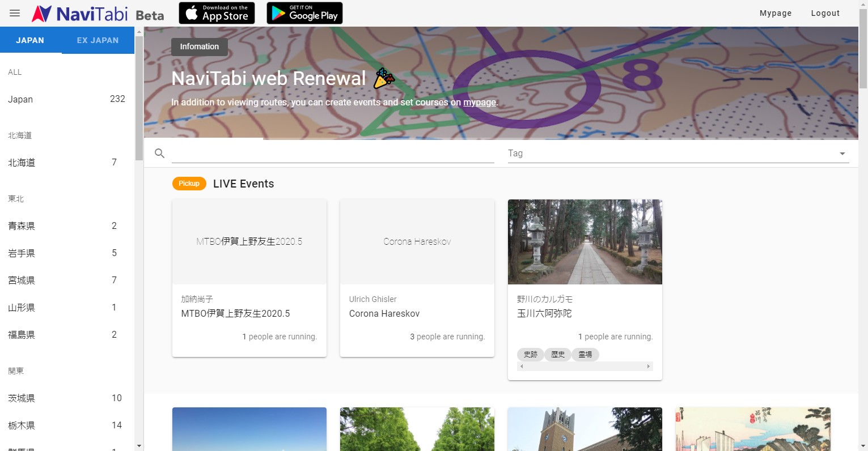
Task: Click author name 野川のカルガモ
Action: [545, 299]
